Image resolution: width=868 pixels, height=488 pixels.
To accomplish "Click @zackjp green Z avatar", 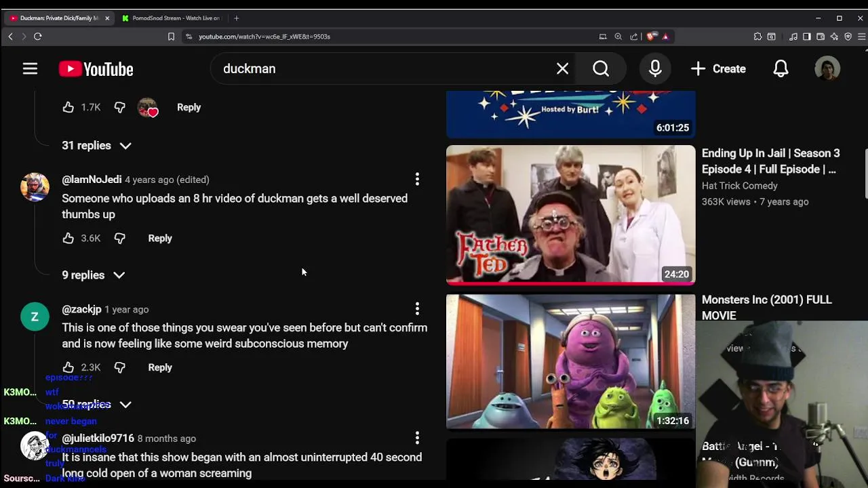I will coord(35,317).
